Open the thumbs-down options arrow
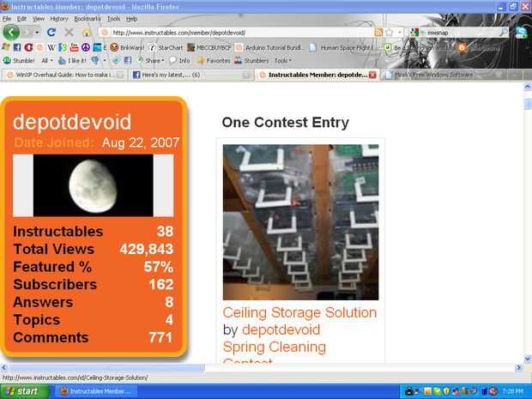Viewport: 532px width, 399px height. pos(105,60)
